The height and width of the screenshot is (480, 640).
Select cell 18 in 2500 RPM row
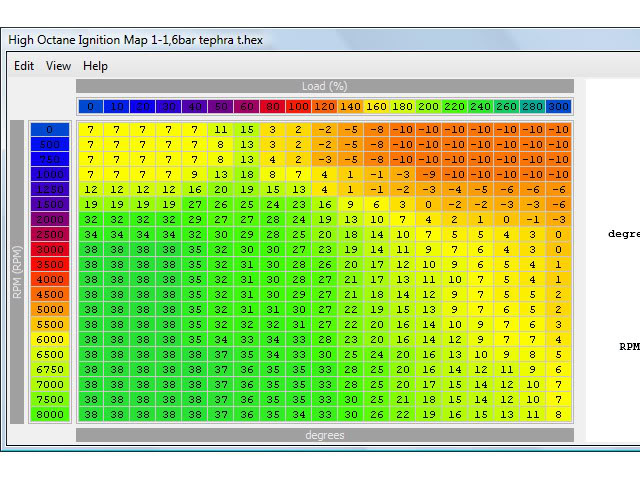click(351, 235)
